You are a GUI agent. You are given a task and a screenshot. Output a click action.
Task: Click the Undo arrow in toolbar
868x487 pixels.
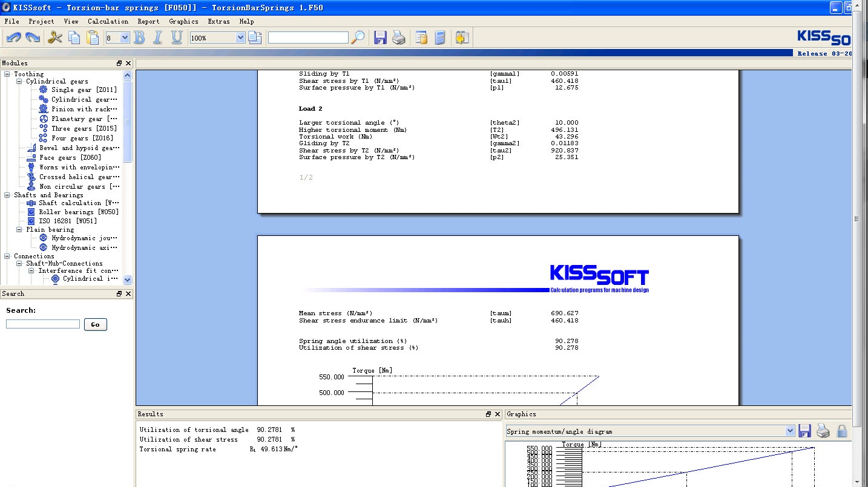point(14,38)
